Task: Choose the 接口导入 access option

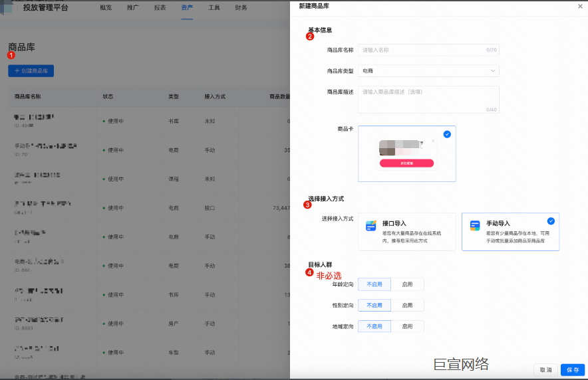Action: [407, 232]
